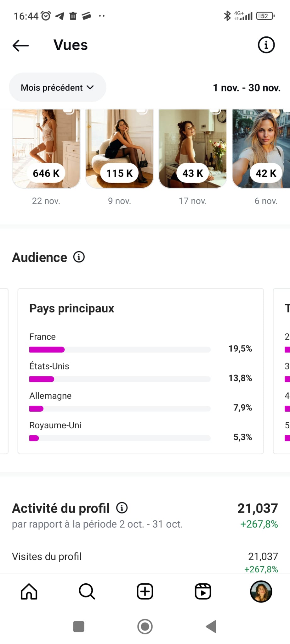The image size is (290, 644).
Task: Open profile via avatar in navigation bar
Action: tap(261, 591)
